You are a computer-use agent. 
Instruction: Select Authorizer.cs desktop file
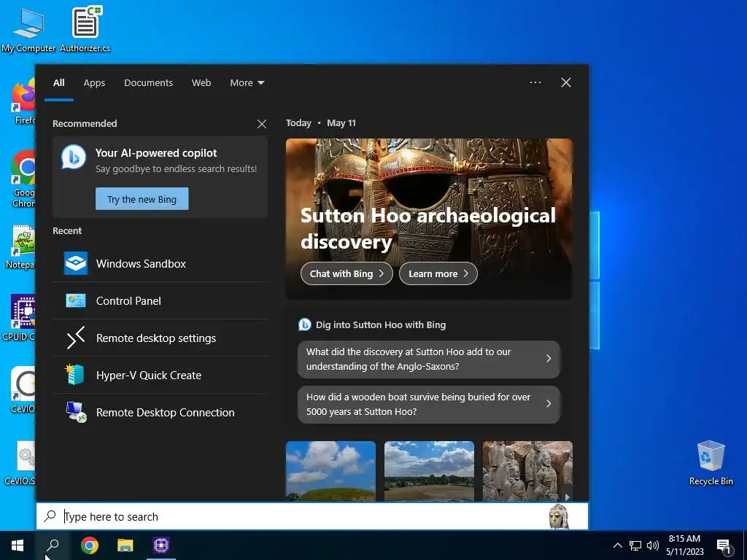tap(85, 30)
